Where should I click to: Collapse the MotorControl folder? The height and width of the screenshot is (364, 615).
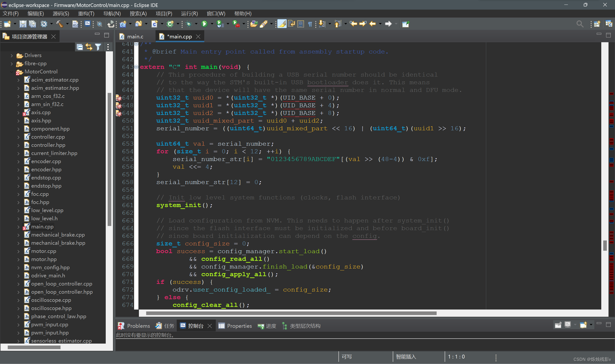click(12, 72)
